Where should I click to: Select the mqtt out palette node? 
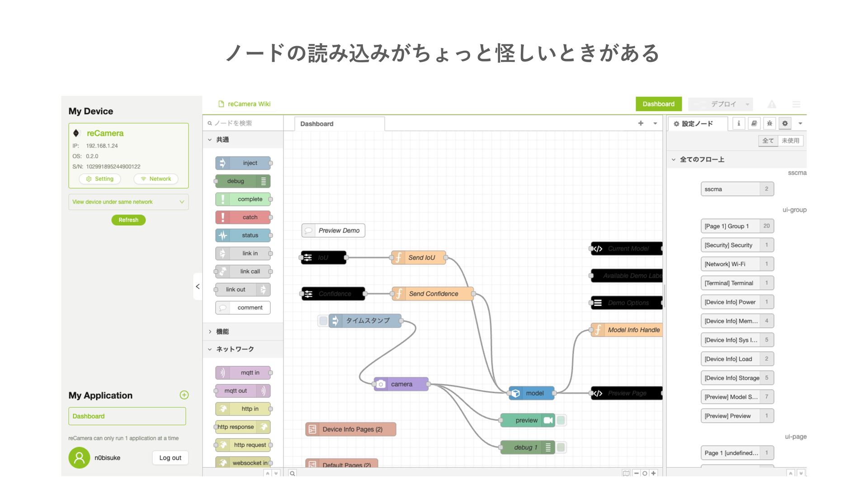coord(243,391)
